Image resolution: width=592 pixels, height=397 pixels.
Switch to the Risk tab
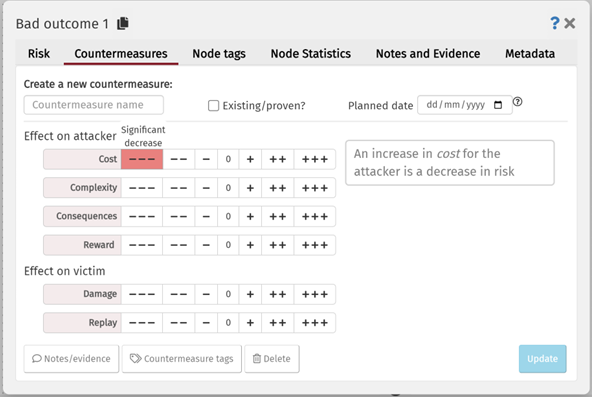click(x=39, y=54)
